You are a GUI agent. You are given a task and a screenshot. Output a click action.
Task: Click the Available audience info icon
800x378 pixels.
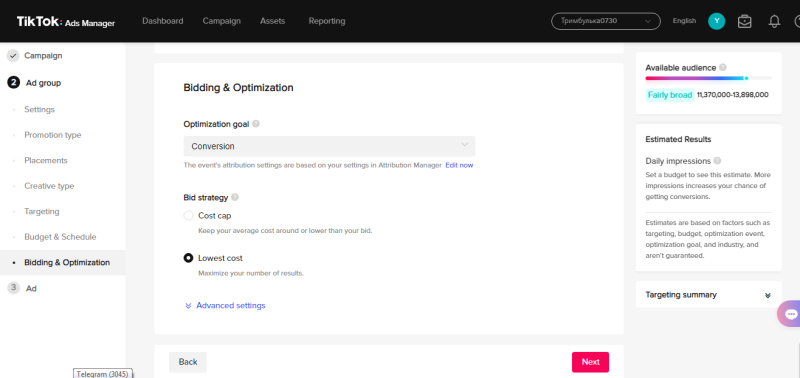click(x=723, y=67)
